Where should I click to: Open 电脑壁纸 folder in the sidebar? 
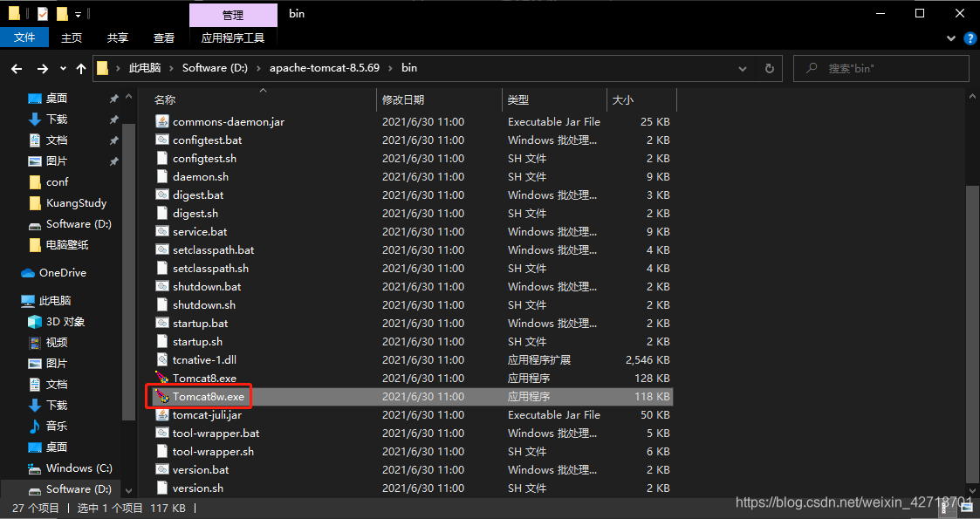58,245
